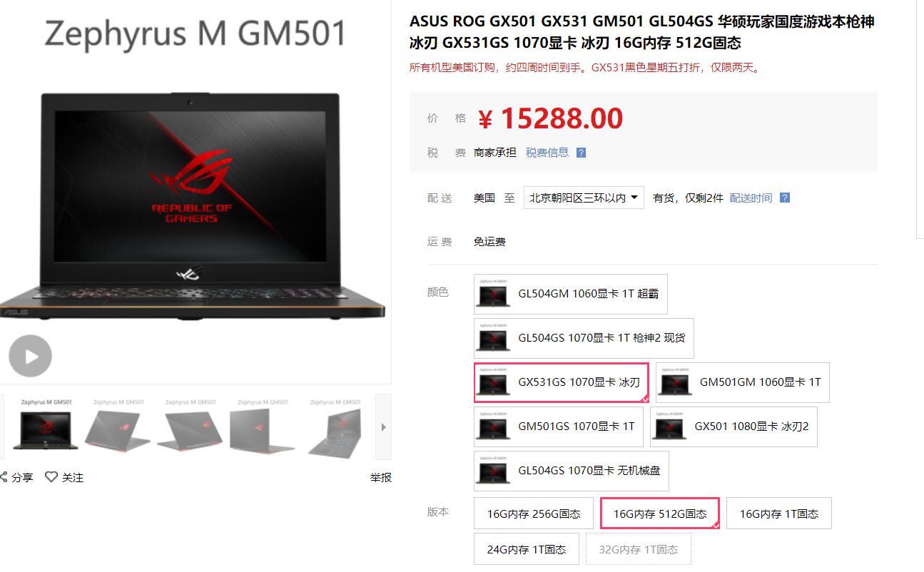Image resolution: width=924 pixels, height=572 pixels.
Task: Select the GL504GS 1070显卡 无机械盘 option
Action: (x=572, y=471)
